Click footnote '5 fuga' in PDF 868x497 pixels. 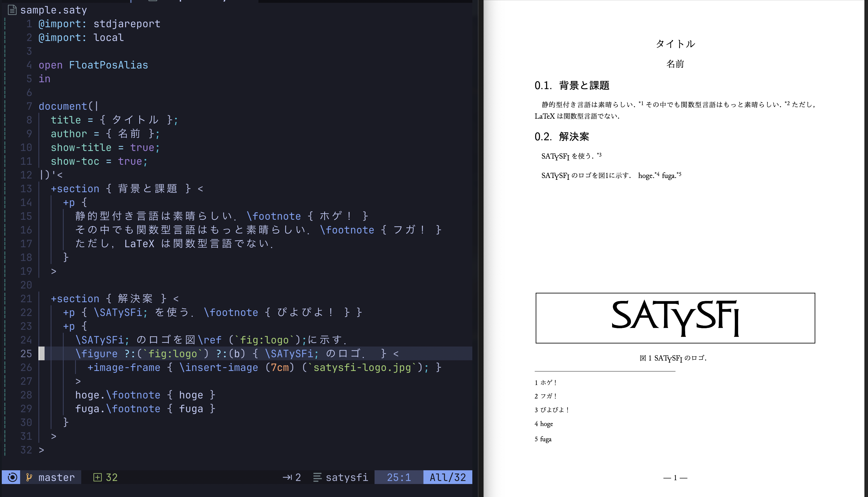(543, 439)
